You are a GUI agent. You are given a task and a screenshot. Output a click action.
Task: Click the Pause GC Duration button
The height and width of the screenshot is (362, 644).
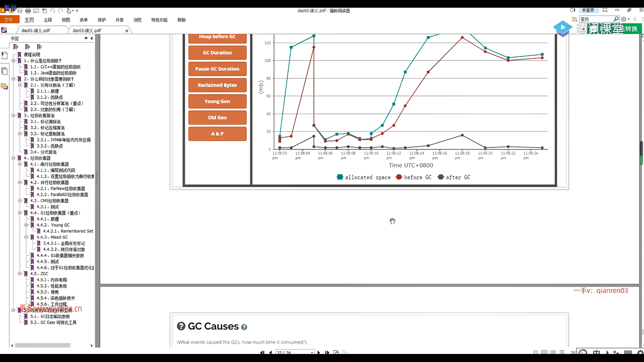pyautogui.click(x=217, y=69)
